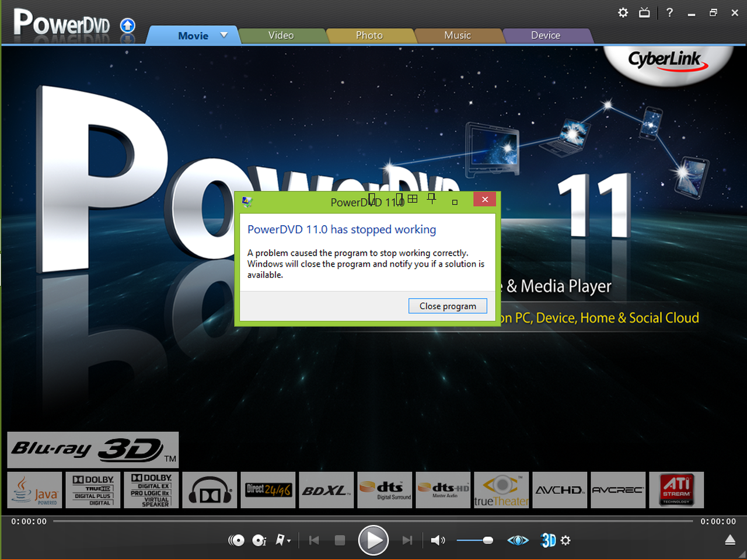
Task: Click the total time 0:00:00 on right
Action: tap(718, 521)
